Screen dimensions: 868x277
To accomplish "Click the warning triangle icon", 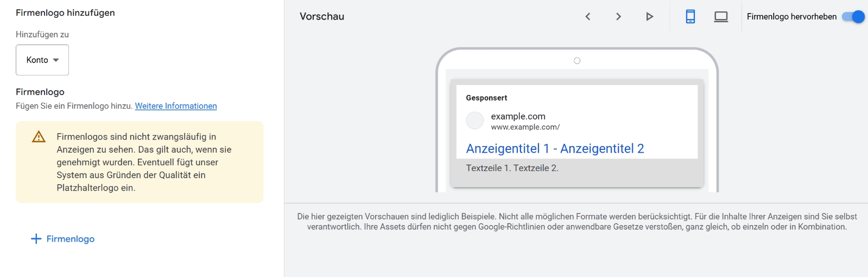I will (x=39, y=137).
